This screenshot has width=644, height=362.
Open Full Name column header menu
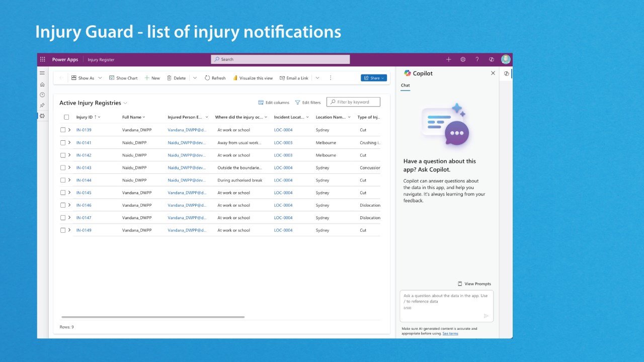pos(134,117)
